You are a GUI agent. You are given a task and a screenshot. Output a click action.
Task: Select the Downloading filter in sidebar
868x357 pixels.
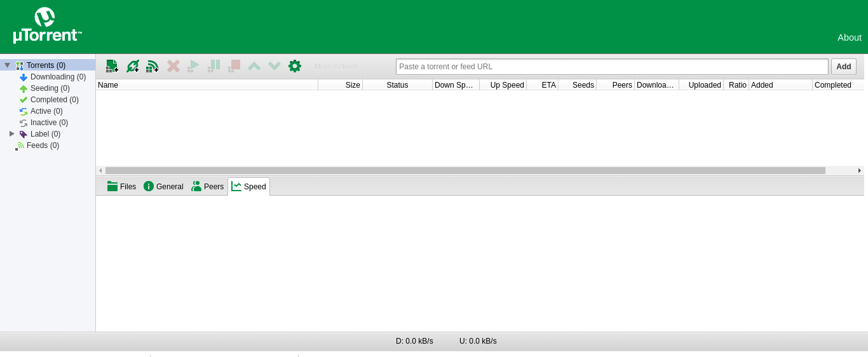pyautogui.click(x=57, y=77)
